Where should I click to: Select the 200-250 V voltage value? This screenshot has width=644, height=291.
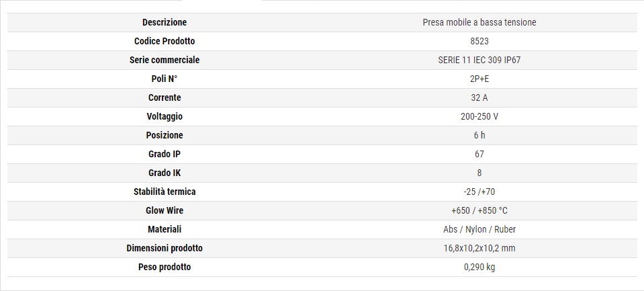click(x=479, y=116)
